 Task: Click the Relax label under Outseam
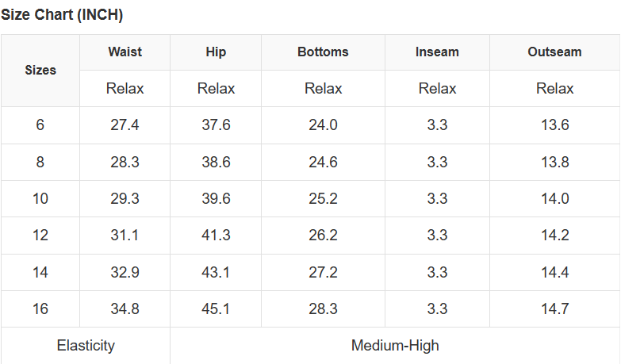[554, 88]
